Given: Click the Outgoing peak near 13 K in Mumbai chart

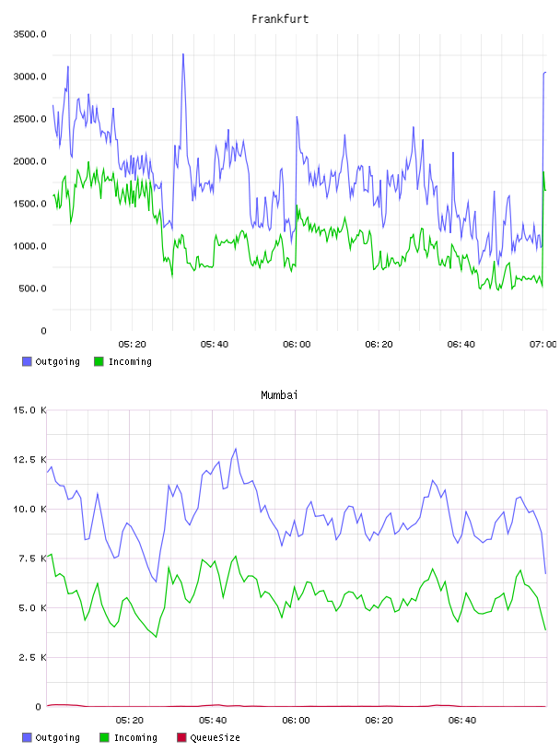Looking at the screenshot, I should click(236, 450).
